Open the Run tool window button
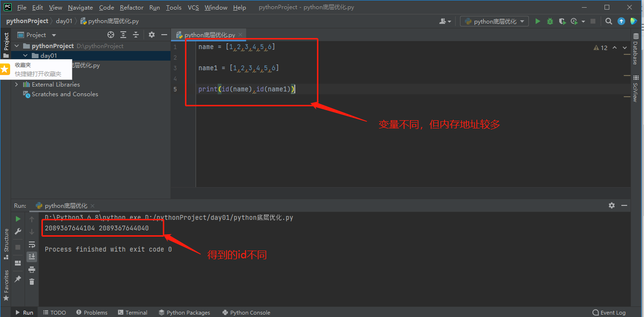This screenshot has width=644, height=317. (24, 312)
